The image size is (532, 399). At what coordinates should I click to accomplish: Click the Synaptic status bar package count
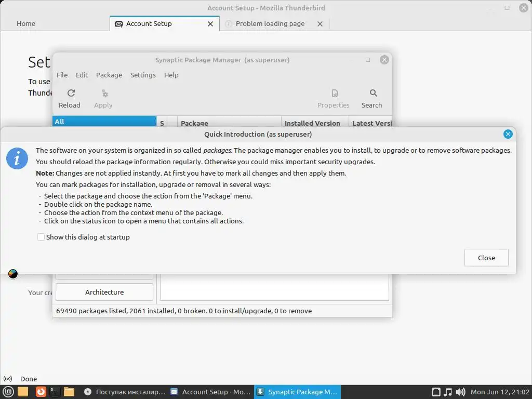[x=183, y=311]
